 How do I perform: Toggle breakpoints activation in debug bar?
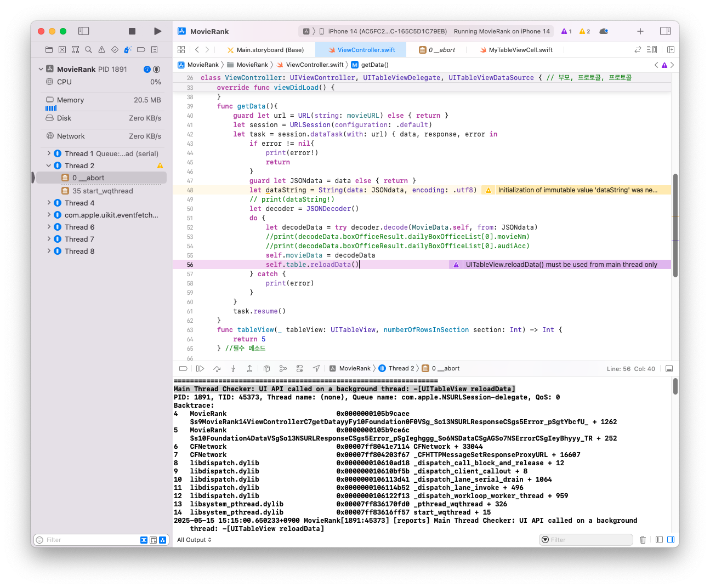184,368
